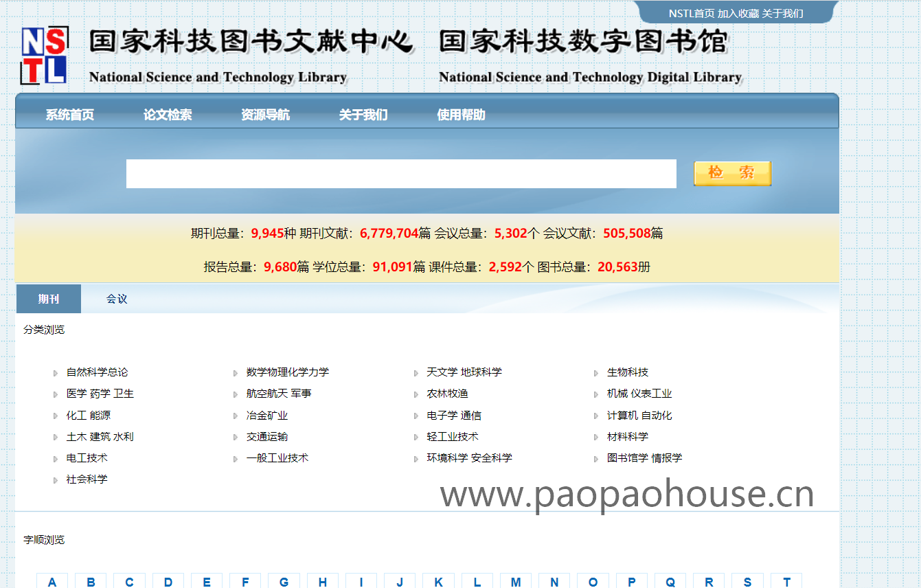Browse titles starting with letter L
Image resolution: width=921 pixels, height=588 pixels.
click(477, 582)
